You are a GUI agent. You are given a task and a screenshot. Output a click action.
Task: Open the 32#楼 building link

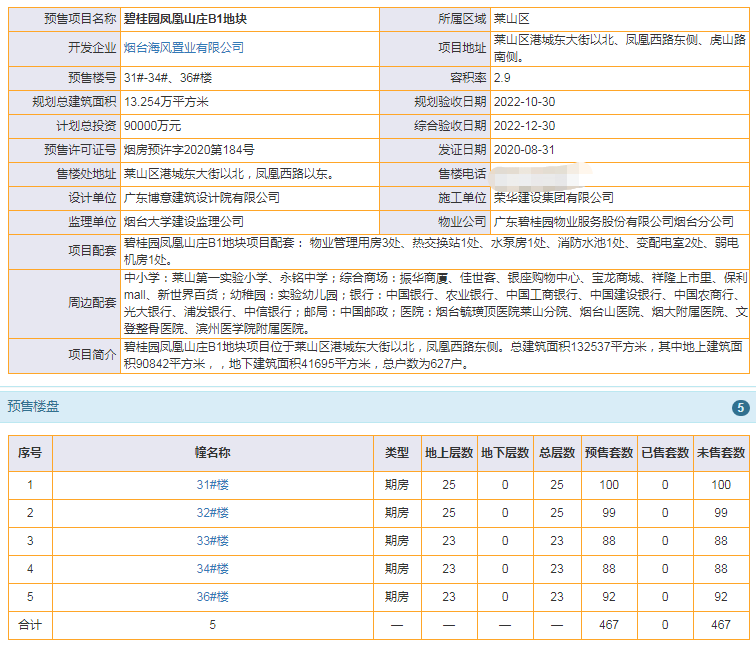click(212, 513)
